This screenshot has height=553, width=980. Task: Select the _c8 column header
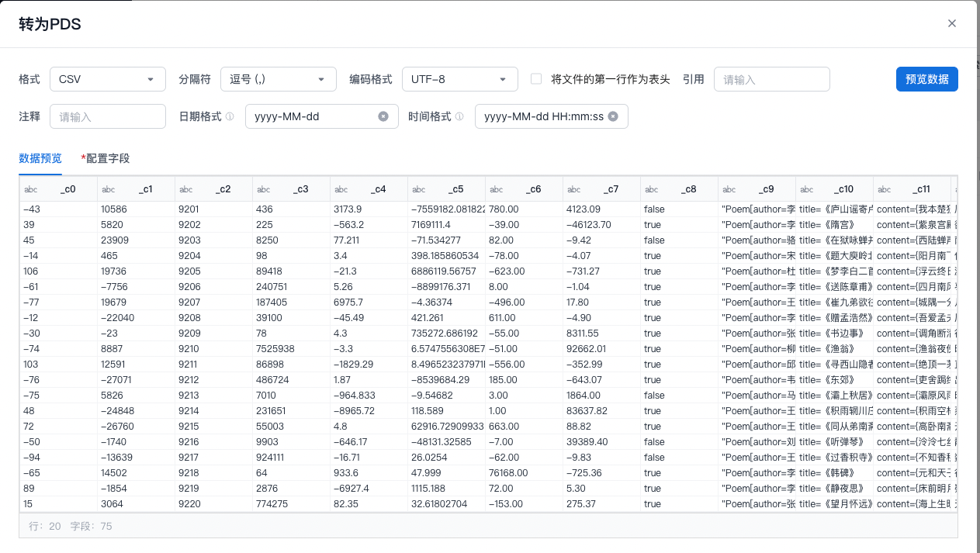click(x=687, y=189)
